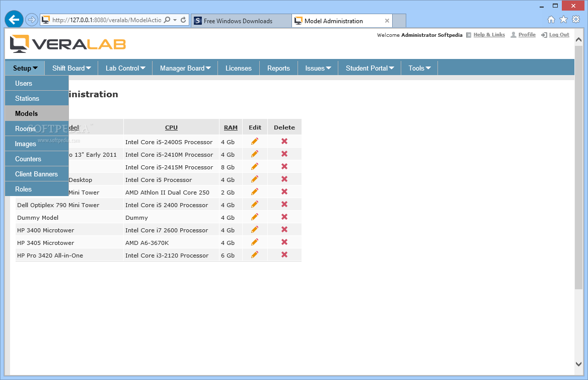The height and width of the screenshot is (380, 588).
Task: Select Stations in the Setup menu
Action: [x=37, y=98]
